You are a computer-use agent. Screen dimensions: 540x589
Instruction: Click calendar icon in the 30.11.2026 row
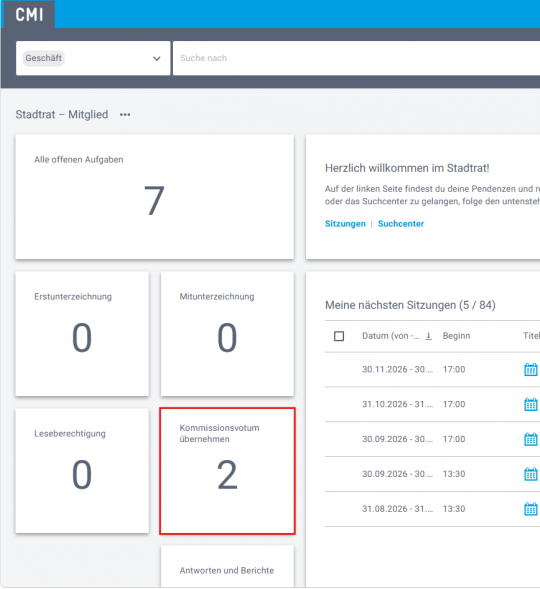[531, 369]
